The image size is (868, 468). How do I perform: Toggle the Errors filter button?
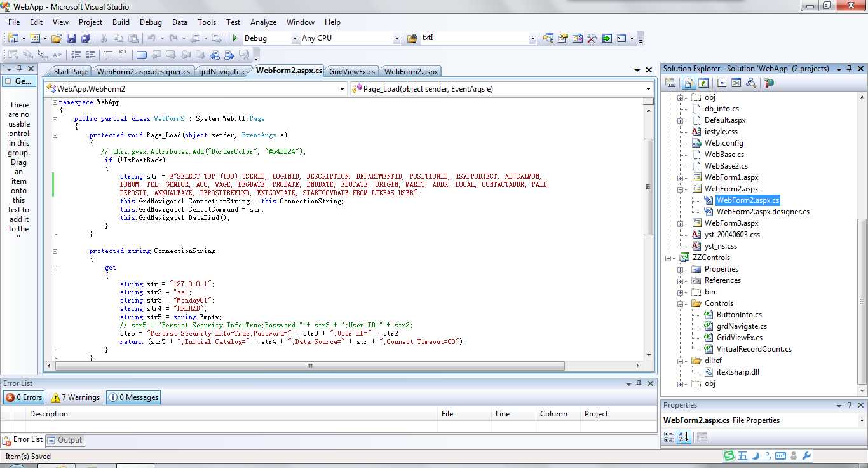coord(24,397)
